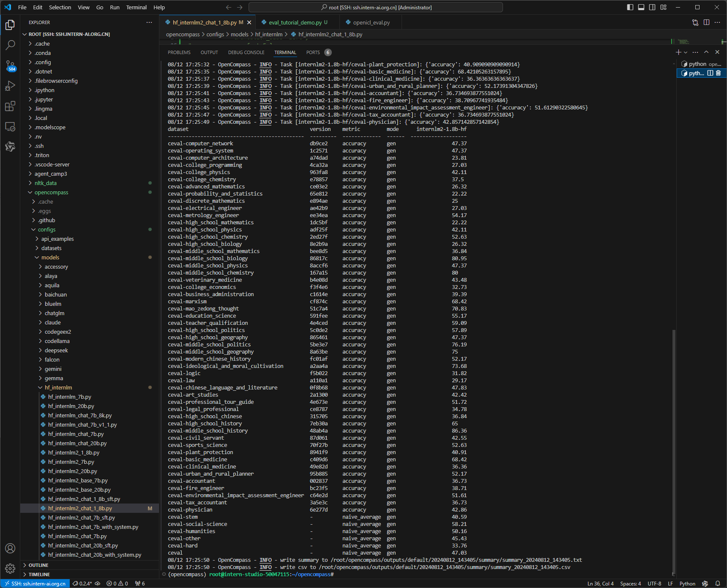The width and height of the screenshot is (727, 588).
Task: Open the Extensions view
Action: [x=10, y=106]
